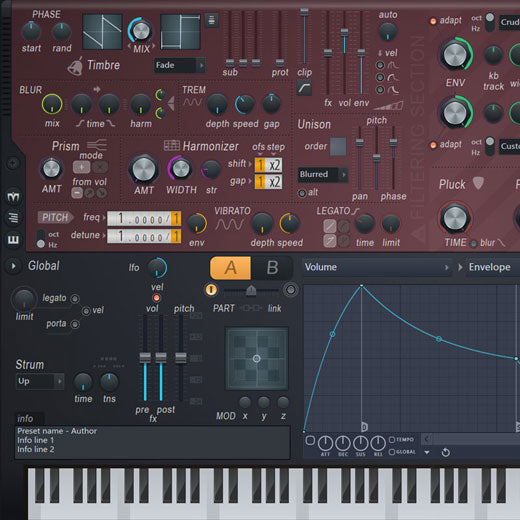
Task: Click the MOD y knob
Action: click(264, 402)
